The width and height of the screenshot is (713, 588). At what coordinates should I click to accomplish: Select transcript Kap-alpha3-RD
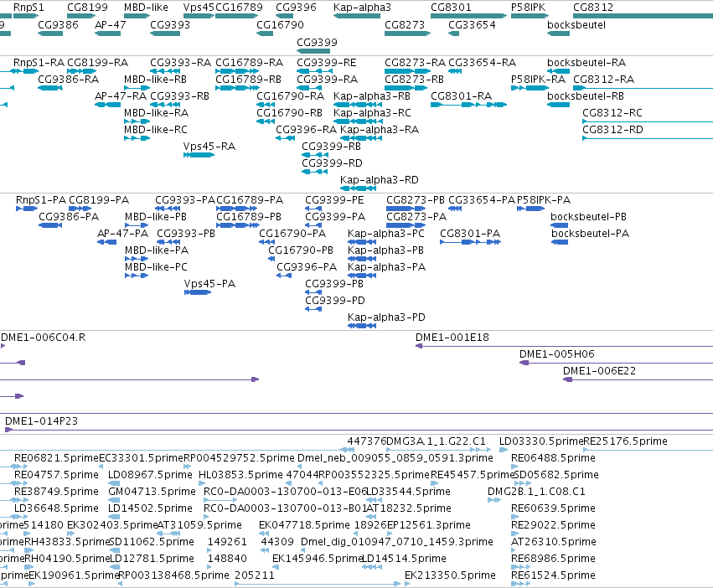click(380, 179)
